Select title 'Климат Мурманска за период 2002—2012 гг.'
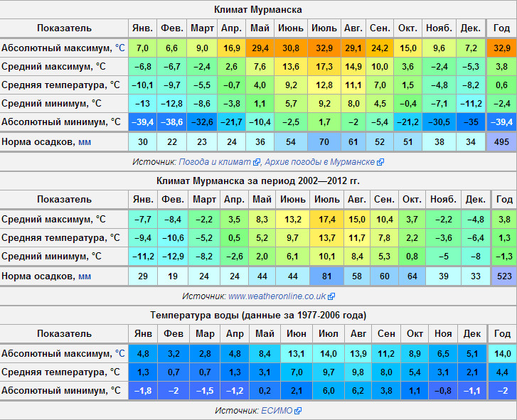Viewport: 517px width, 420px height. (x=258, y=181)
